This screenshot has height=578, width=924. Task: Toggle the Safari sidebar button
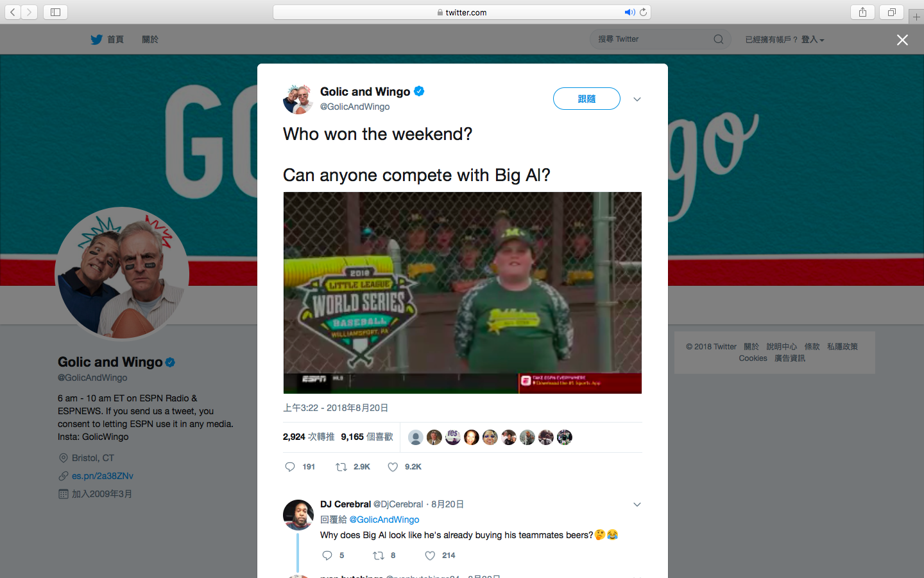click(x=55, y=12)
